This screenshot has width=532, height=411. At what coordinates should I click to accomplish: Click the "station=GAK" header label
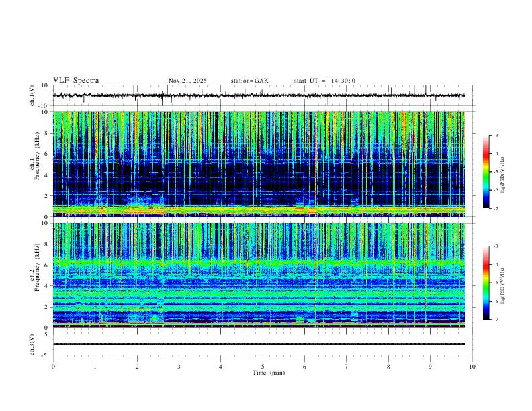point(250,81)
